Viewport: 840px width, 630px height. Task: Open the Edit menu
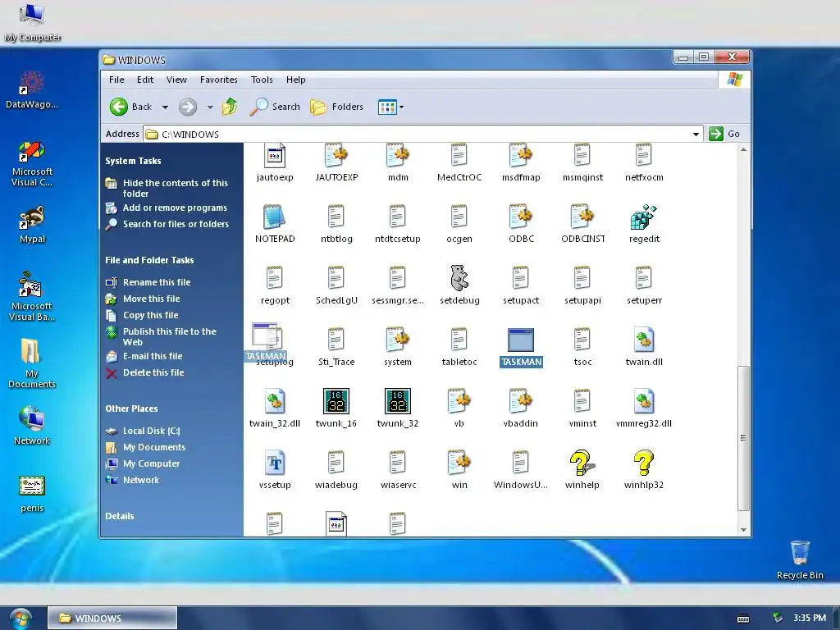tap(144, 80)
